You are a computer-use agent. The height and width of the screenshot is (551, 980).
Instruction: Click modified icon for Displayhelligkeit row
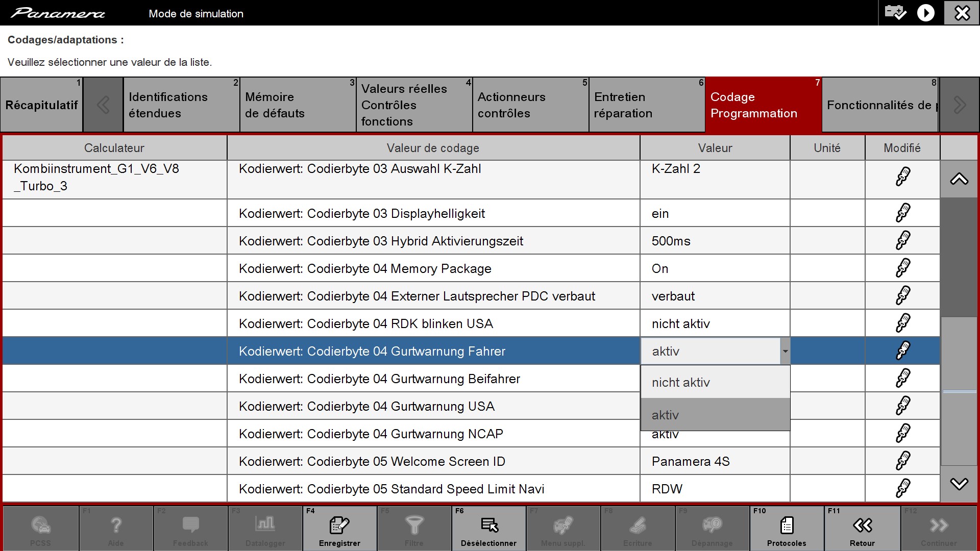pos(902,213)
